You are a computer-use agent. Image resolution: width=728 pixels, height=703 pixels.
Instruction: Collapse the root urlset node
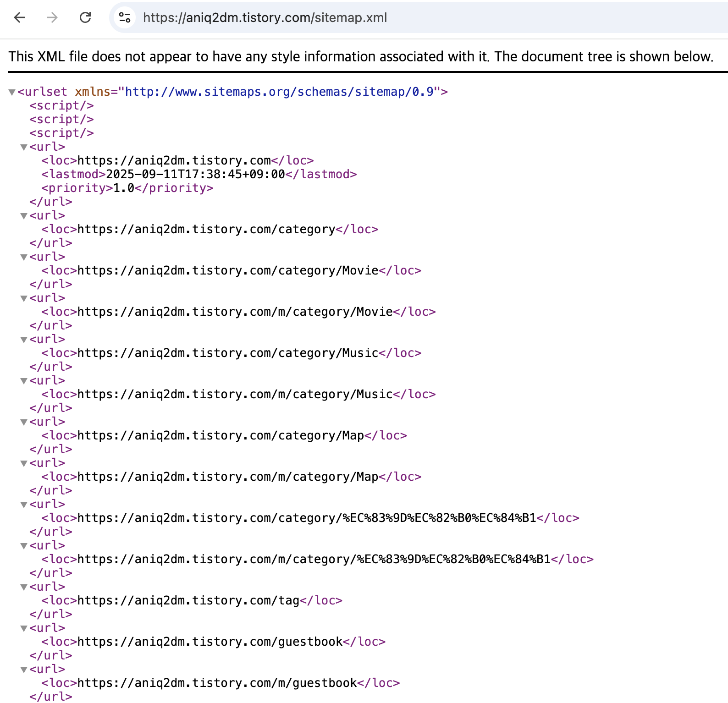tap(12, 92)
